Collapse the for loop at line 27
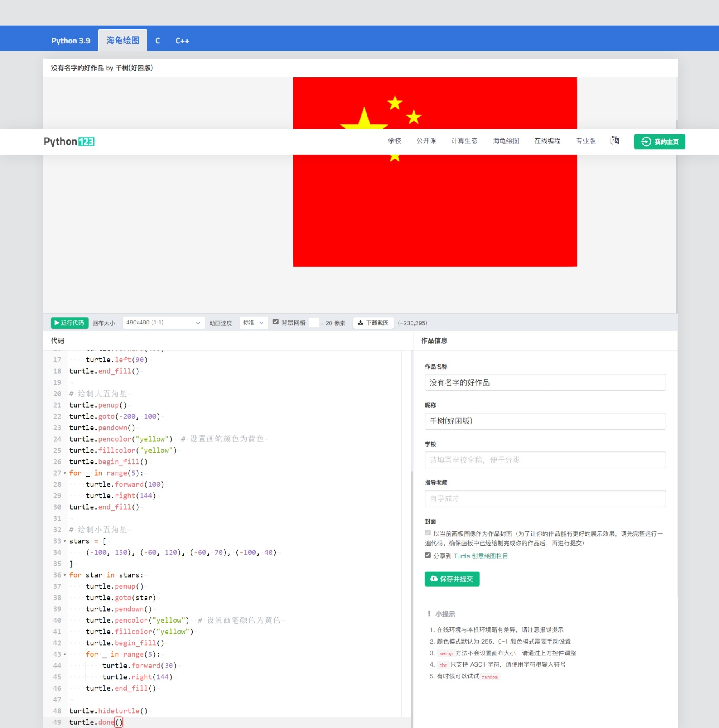Image resolution: width=719 pixels, height=728 pixels. [64, 473]
